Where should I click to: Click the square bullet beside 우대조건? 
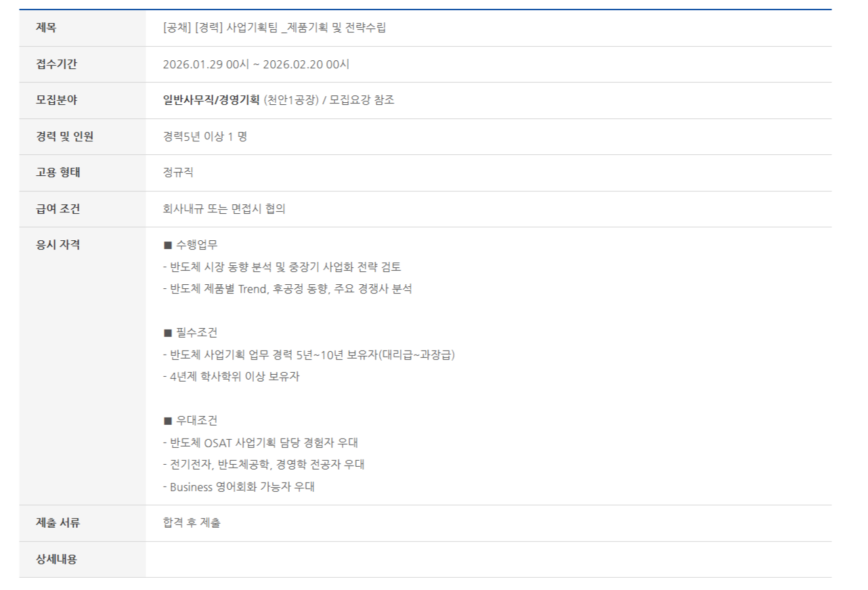pos(168,421)
